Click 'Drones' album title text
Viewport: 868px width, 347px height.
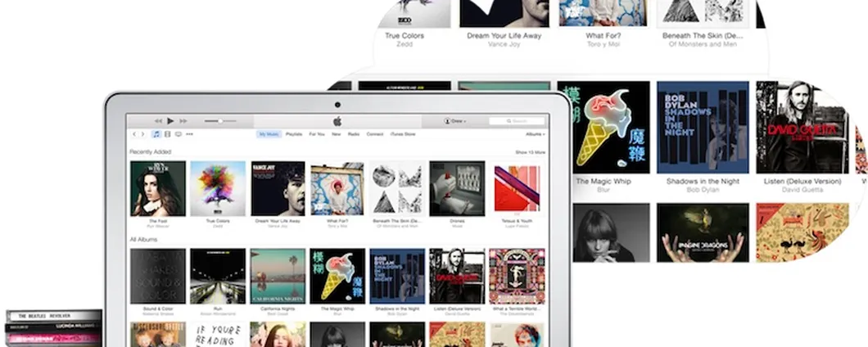click(x=457, y=221)
